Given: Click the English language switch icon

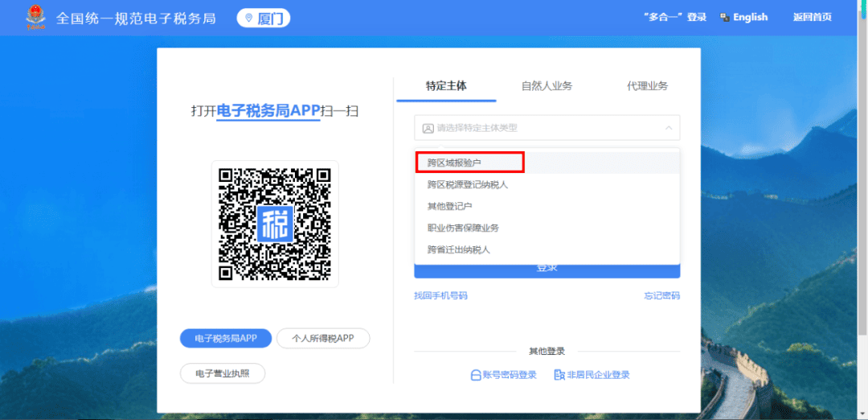Looking at the screenshot, I should pyautogui.click(x=724, y=18).
